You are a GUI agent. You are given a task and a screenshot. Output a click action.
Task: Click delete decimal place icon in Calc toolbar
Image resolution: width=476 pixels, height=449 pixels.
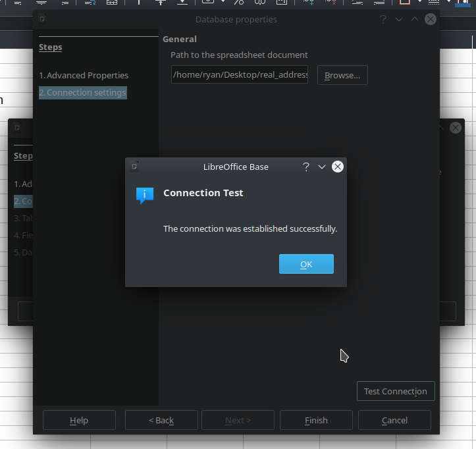pyautogui.click(x=331, y=2)
